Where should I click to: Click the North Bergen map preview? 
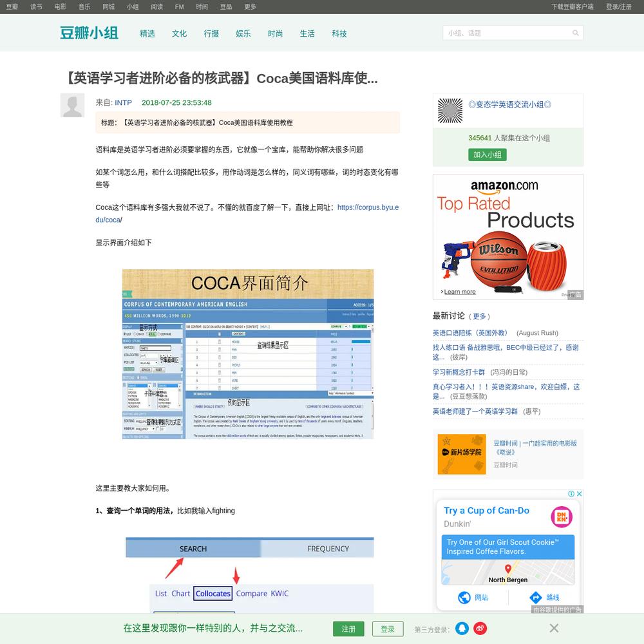point(508,572)
